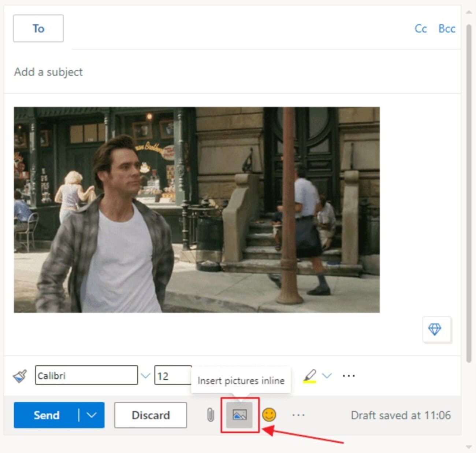Send the email

point(47,415)
